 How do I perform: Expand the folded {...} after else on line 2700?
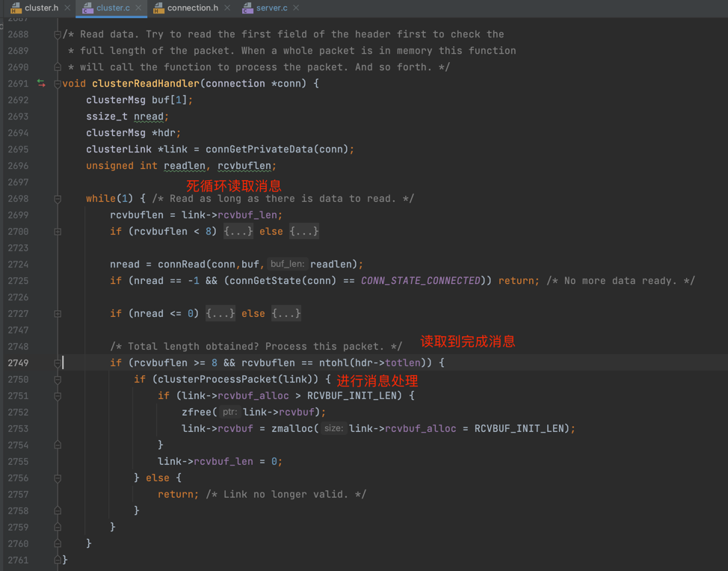pos(303,231)
